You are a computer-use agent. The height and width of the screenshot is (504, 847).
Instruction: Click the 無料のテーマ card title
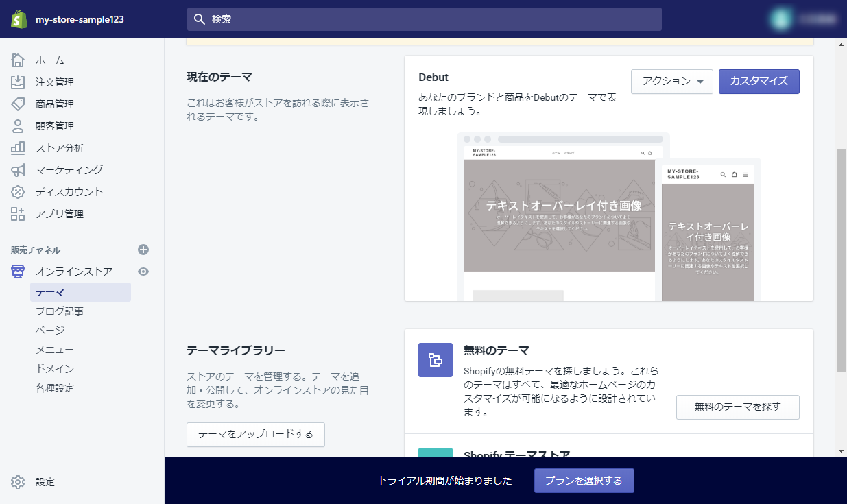point(497,350)
